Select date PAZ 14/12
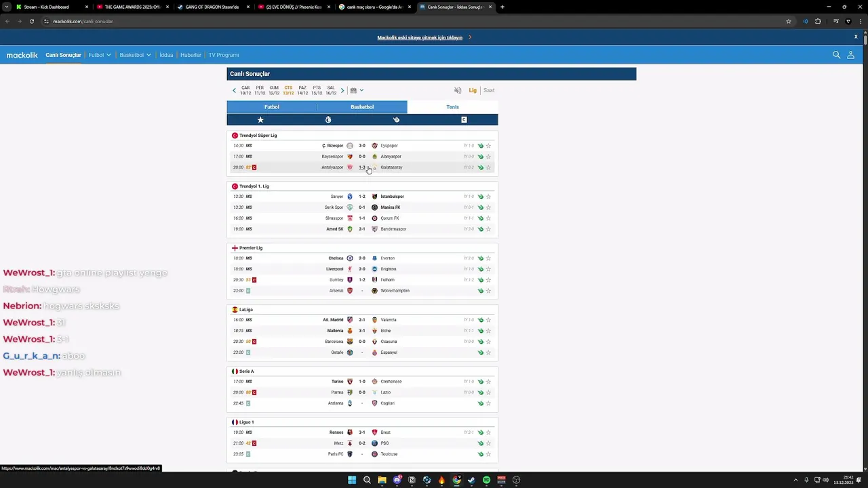The image size is (868, 488). (x=302, y=90)
